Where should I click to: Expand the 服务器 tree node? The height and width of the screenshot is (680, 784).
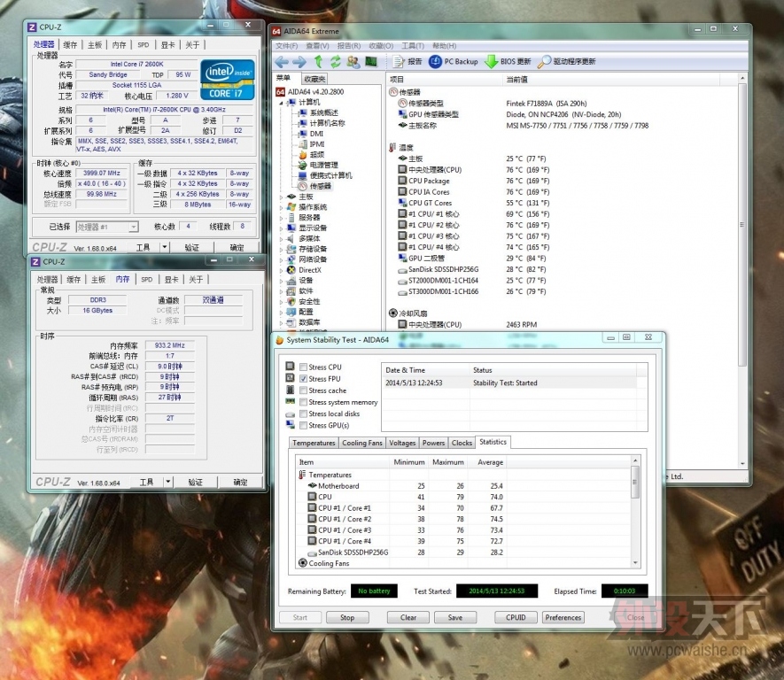(281, 218)
